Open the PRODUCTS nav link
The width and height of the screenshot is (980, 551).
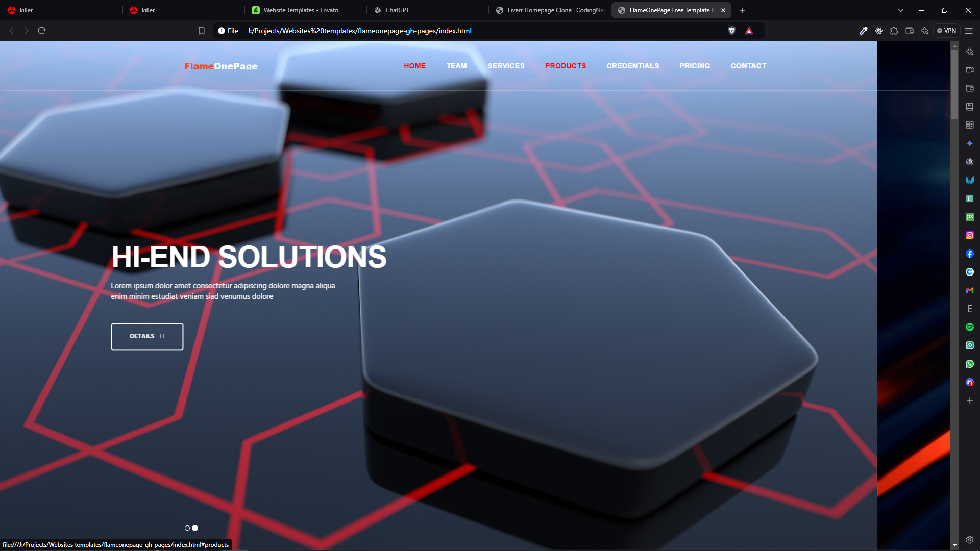point(566,66)
